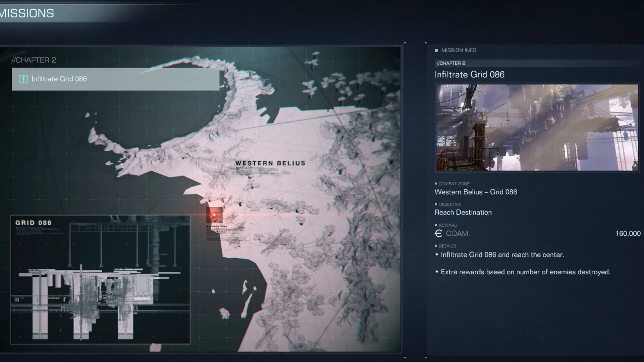Toggle the GRID 086 inset map panel
Screen dimensions: 644x362
coord(99,280)
